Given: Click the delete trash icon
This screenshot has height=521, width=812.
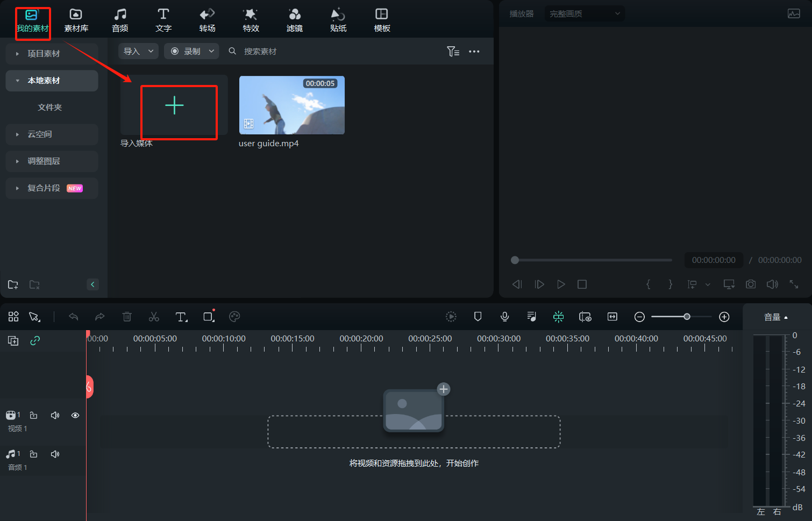Looking at the screenshot, I should tap(127, 317).
